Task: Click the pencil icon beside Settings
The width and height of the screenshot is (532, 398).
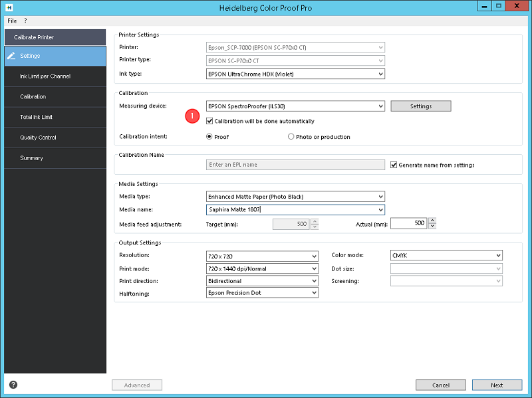Action: pos(11,56)
